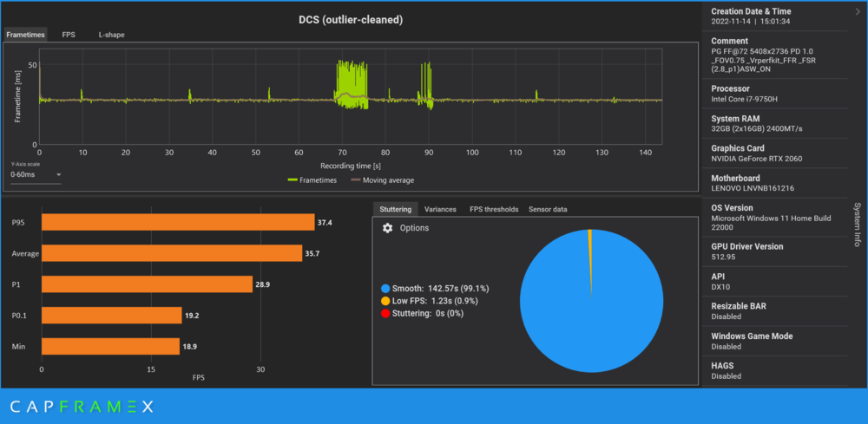Click the P95 orange bar
Screen dimensions: 868x424
point(178,222)
